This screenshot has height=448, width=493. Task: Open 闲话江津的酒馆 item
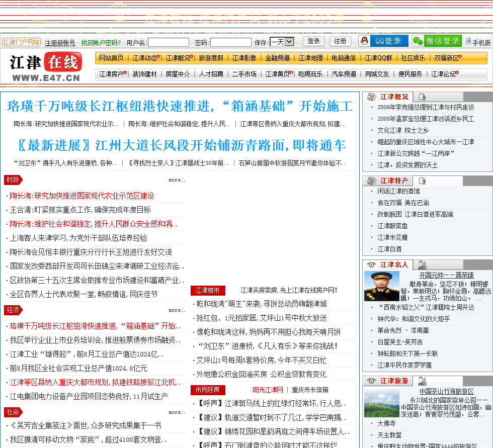[x=398, y=191]
